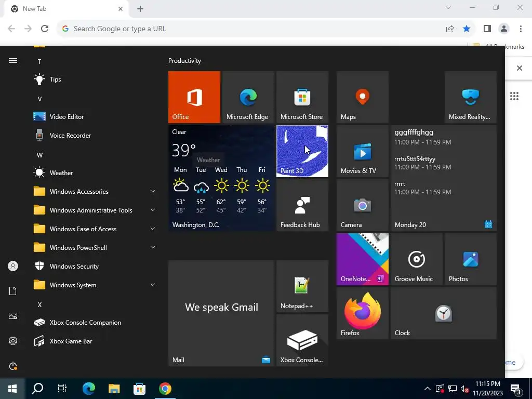This screenshot has width=532, height=399.
Task: Launch the Camera tile
Action: (362, 205)
